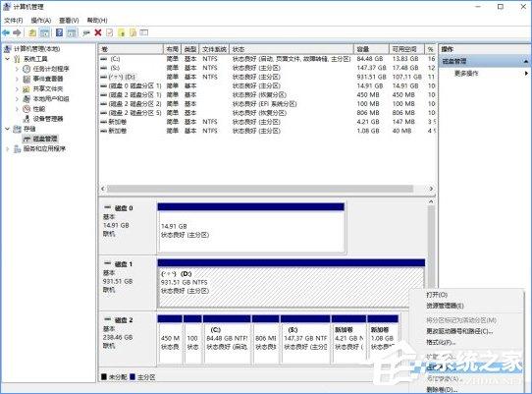Image resolution: width=532 pixels, height=394 pixels.
Task: Select the 新加卷 4.21 GB partition block
Action: tap(348, 339)
